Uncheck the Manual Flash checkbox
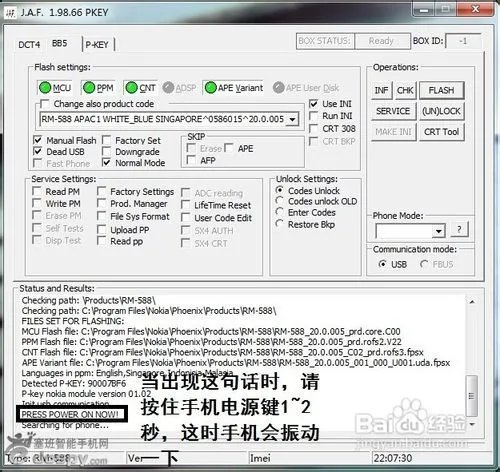 coord(38,140)
